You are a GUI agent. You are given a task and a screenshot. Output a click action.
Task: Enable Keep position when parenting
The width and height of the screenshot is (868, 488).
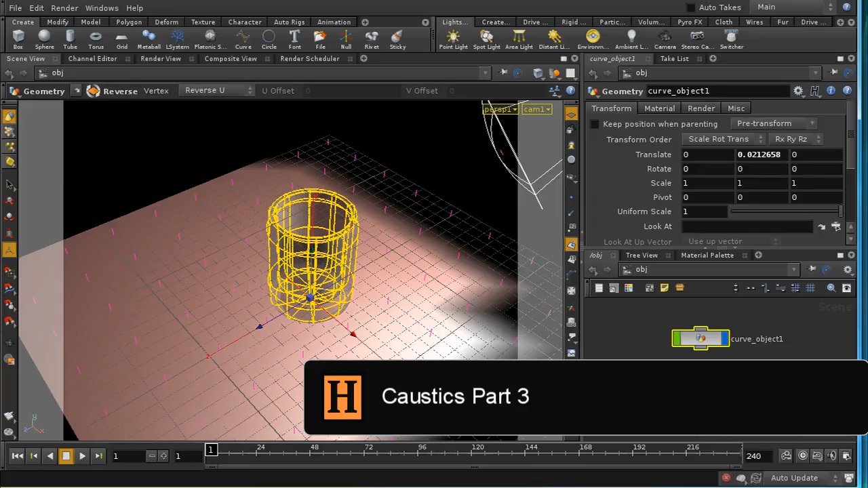pyautogui.click(x=594, y=123)
